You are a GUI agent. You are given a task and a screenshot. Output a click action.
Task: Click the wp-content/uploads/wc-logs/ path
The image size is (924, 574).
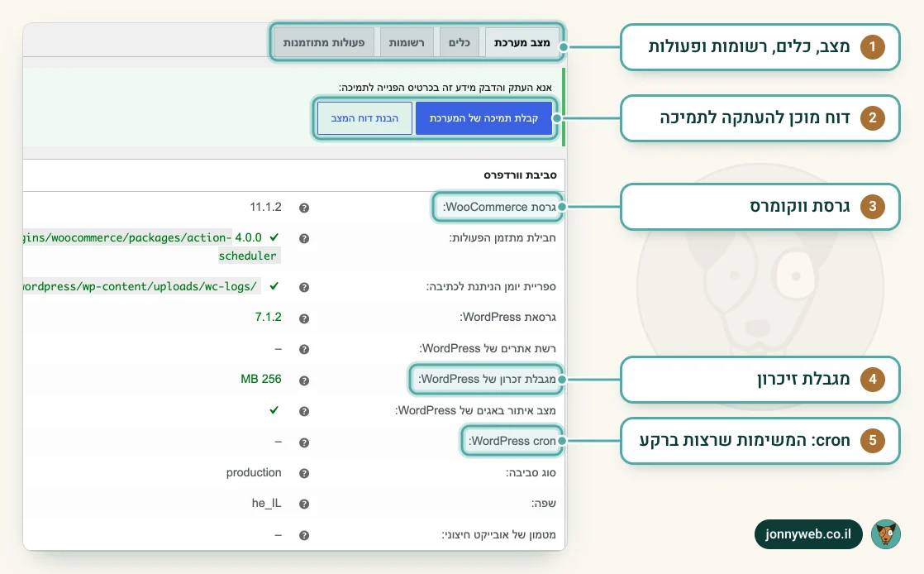point(141,287)
